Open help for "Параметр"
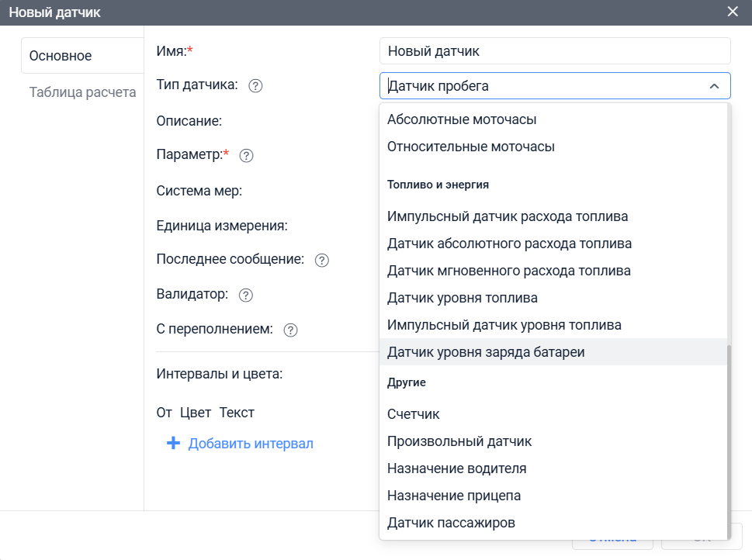This screenshot has width=752, height=560. pyautogui.click(x=246, y=155)
